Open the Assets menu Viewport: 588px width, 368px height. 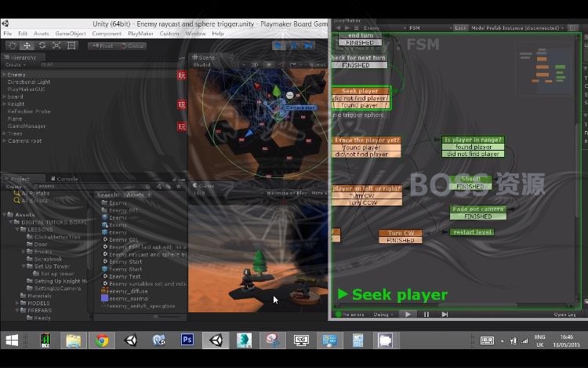pos(42,34)
